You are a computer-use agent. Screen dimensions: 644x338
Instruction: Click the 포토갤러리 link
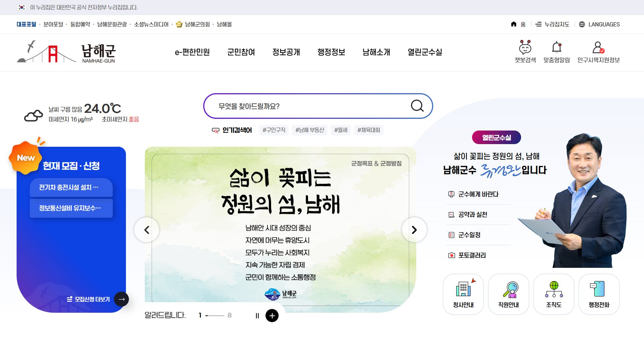pos(472,255)
